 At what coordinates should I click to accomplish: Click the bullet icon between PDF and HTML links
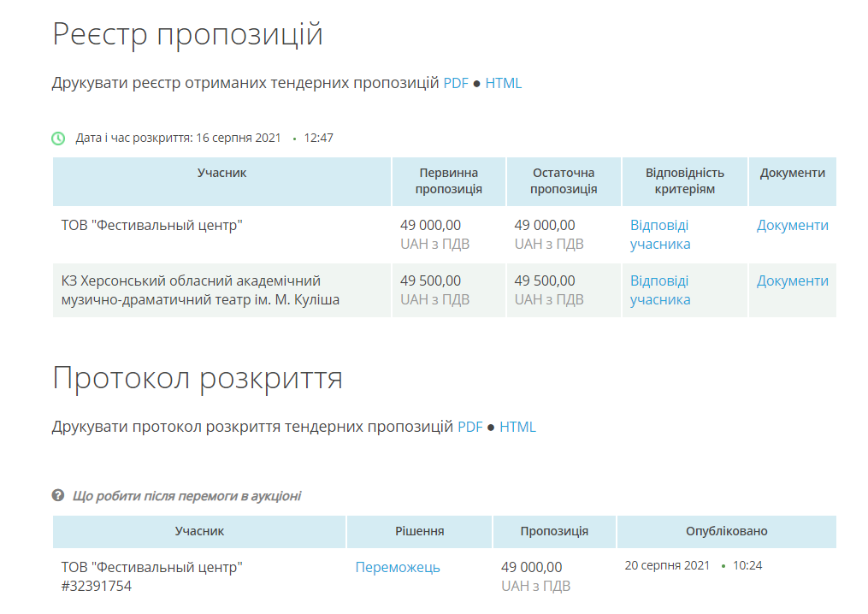pos(475,83)
